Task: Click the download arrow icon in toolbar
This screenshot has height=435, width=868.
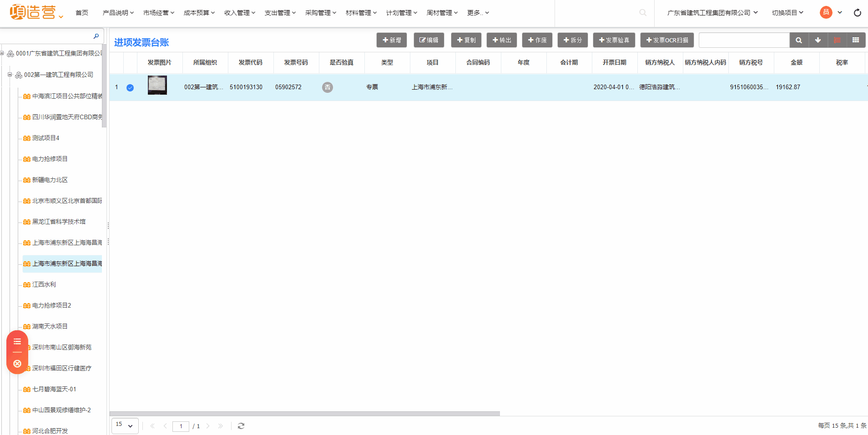Action: point(818,40)
